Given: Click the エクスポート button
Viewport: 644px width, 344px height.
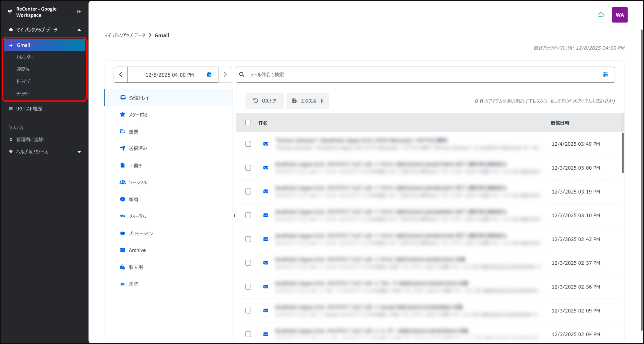Looking at the screenshot, I should (x=307, y=101).
